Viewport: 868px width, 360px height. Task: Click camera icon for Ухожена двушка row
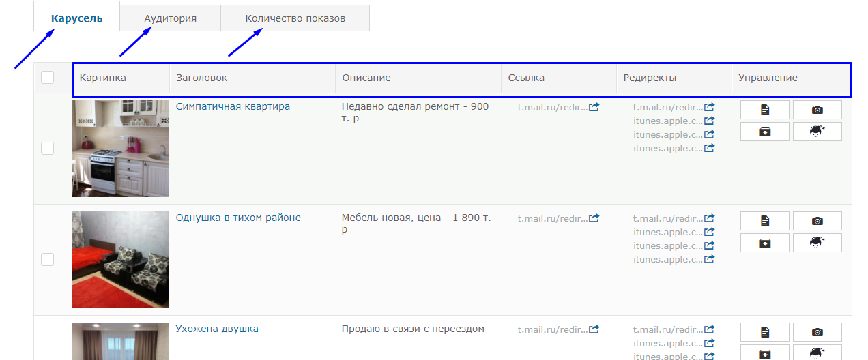[x=818, y=332]
